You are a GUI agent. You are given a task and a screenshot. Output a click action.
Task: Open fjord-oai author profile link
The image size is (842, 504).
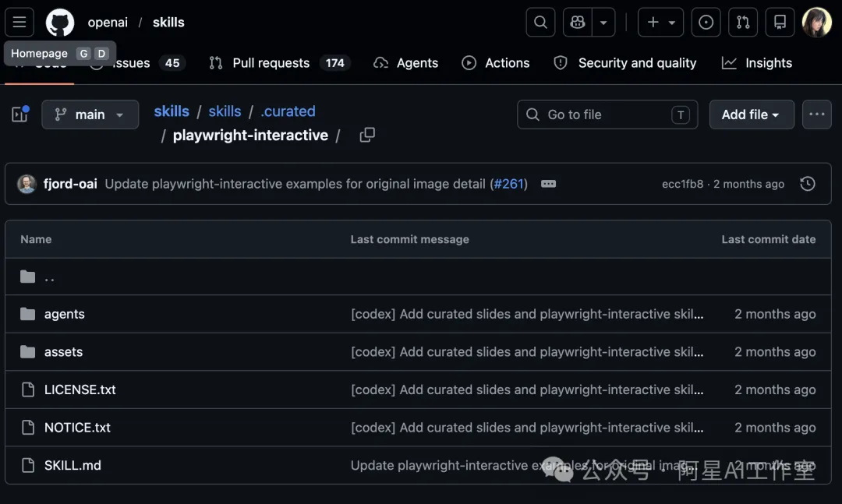coord(70,184)
